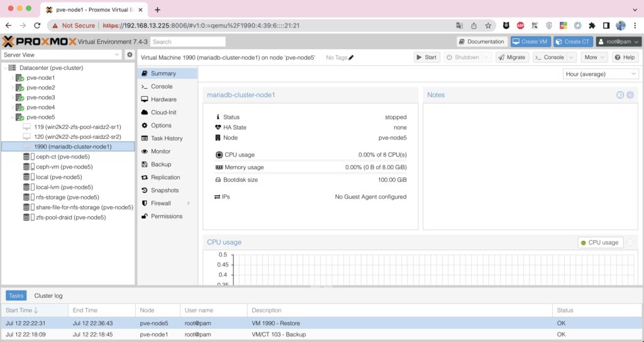This screenshot has height=342, width=644.
Task: Switch to the Cluster log tab
Action: coord(48,295)
